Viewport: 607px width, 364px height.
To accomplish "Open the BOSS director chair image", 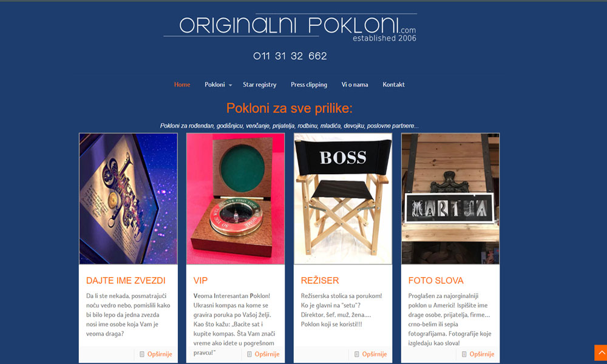I will coord(343,199).
